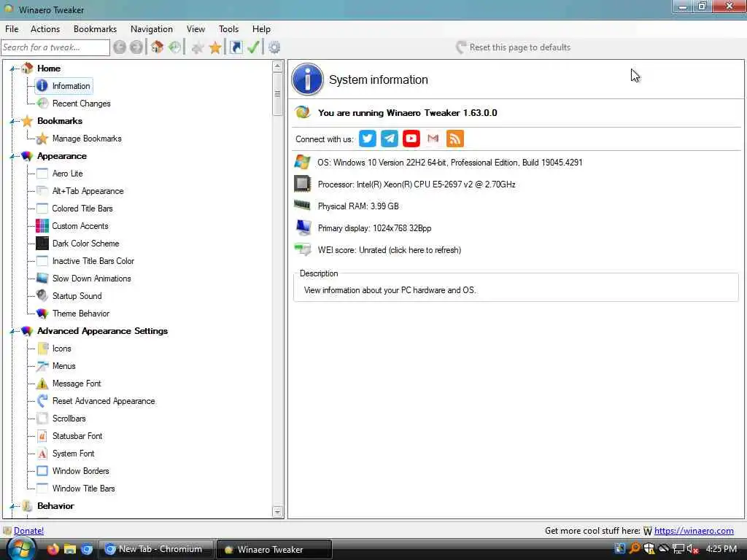Select Reset Advanced Appearance item
747x560 pixels.
click(104, 401)
